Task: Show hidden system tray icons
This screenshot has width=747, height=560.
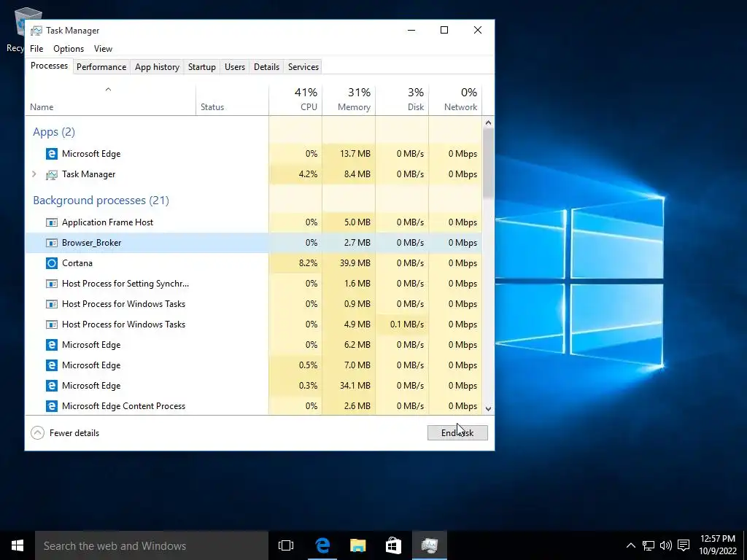Action: 631,545
